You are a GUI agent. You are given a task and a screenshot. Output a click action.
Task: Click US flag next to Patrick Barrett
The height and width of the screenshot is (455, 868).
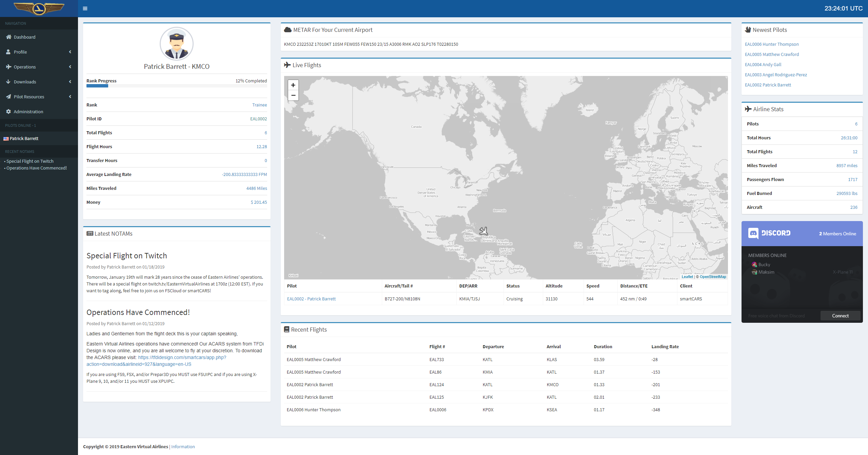(6, 139)
